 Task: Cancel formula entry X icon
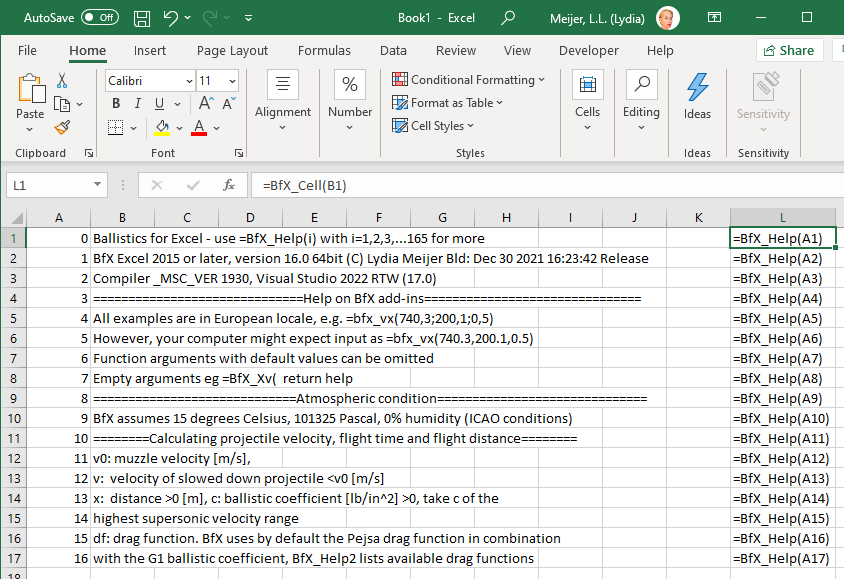point(157,186)
